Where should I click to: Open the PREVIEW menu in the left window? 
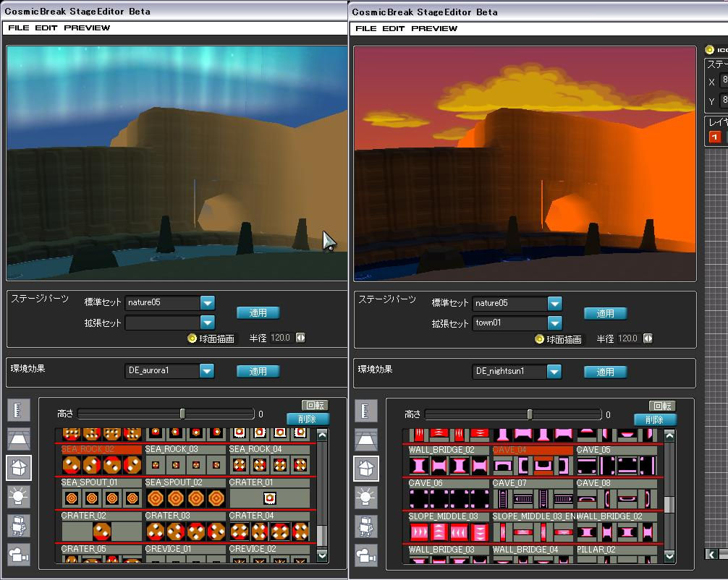coord(87,27)
